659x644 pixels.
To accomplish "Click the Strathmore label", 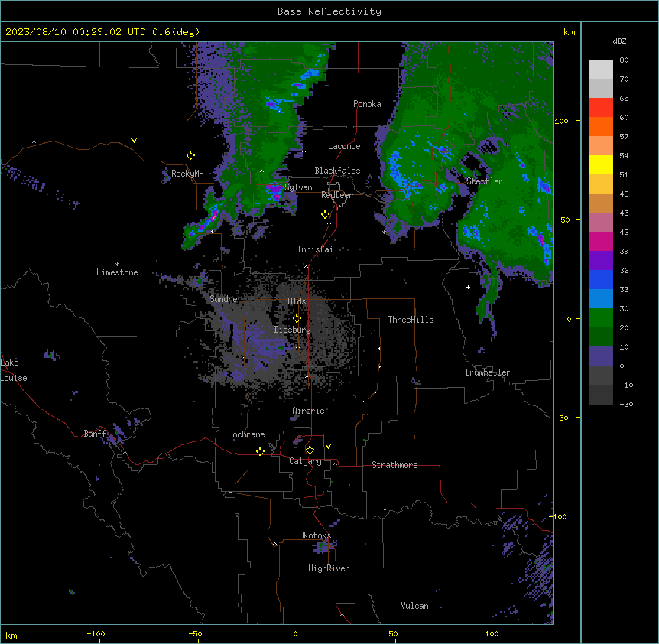I will pyautogui.click(x=394, y=465).
